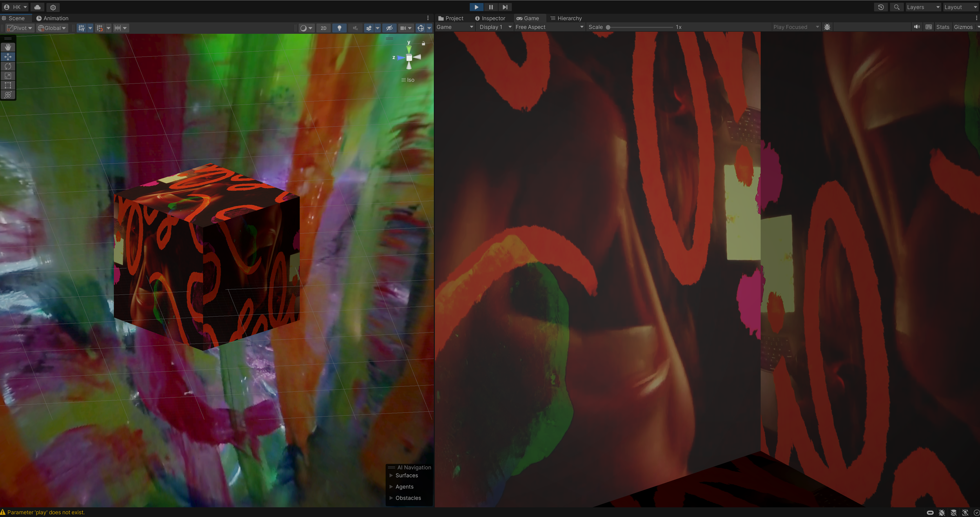This screenshot has height=517, width=980.
Task: Select the Rotate tool
Action: [x=8, y=66]
